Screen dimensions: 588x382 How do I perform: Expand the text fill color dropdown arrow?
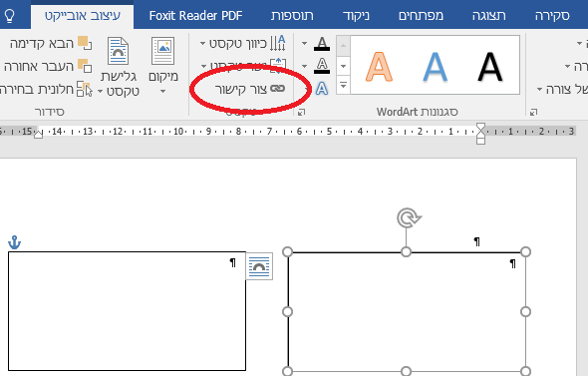tap(305, 44)
